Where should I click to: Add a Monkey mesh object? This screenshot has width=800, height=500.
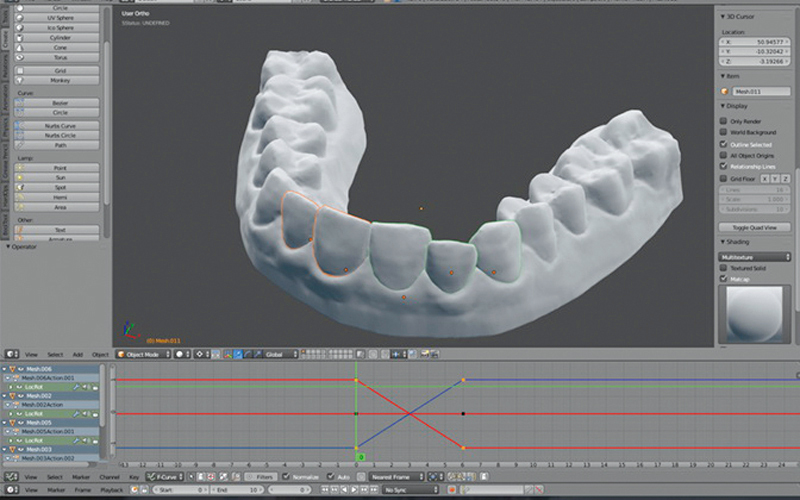[60, 82]
